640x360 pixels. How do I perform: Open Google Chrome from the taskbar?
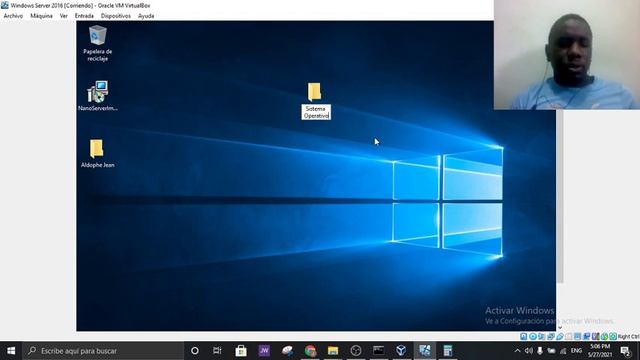310,351
